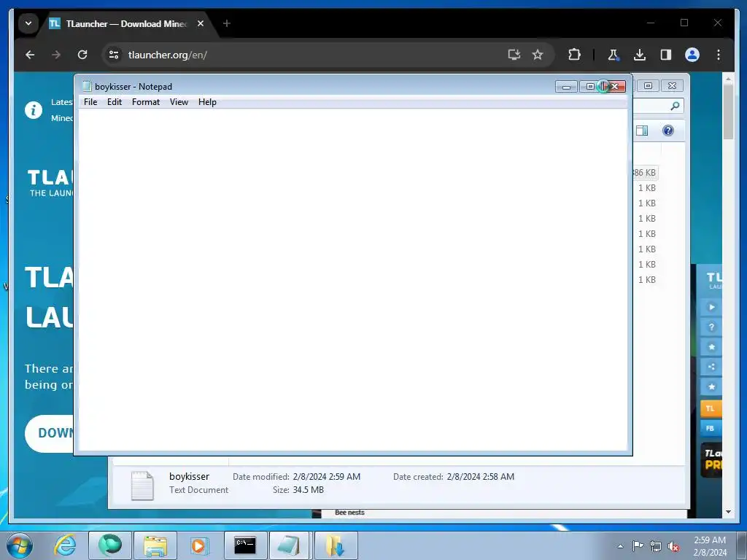Go forward in Chrome
Screen dimensions: 747x560
click(x=56, y=55)
